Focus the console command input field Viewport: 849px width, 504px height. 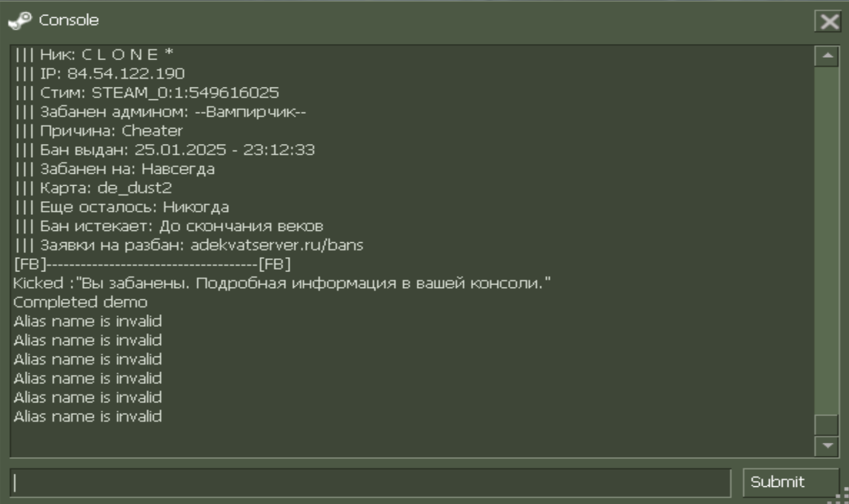pyautogui.click(x=370, y=483)
